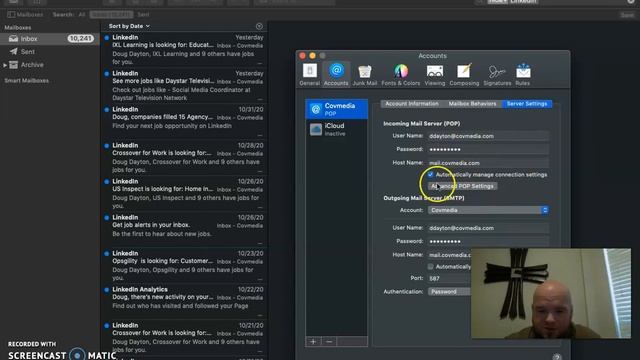Screen dimensions: 640x360
Task: Open LinkedIn email about Opsgility
Action: click(184, 265)
